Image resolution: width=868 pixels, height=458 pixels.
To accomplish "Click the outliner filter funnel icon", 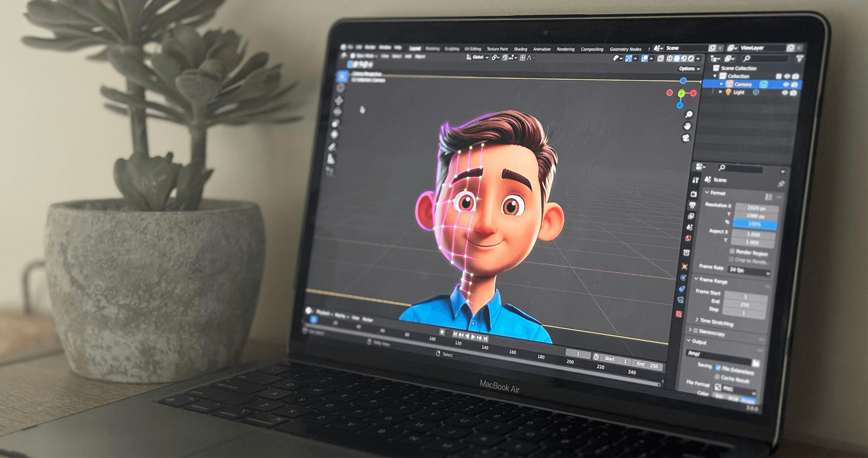I will (x=799, y=59).
